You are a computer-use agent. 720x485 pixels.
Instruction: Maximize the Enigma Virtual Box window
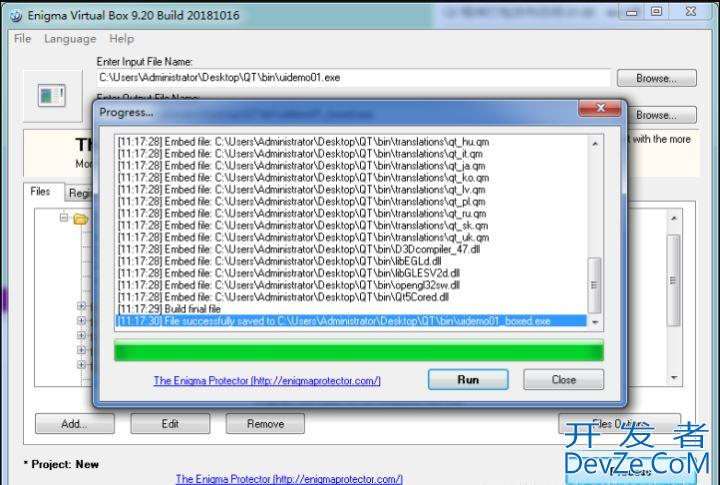(x=657, y=12)
